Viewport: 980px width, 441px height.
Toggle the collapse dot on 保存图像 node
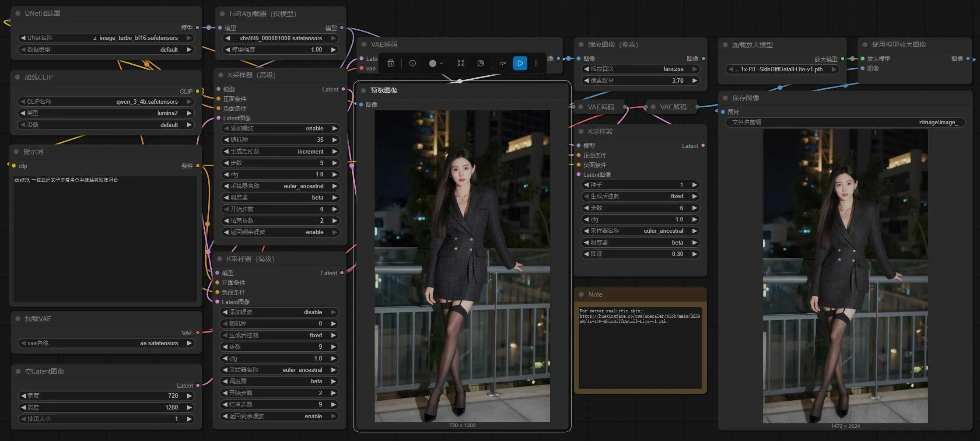725,98
